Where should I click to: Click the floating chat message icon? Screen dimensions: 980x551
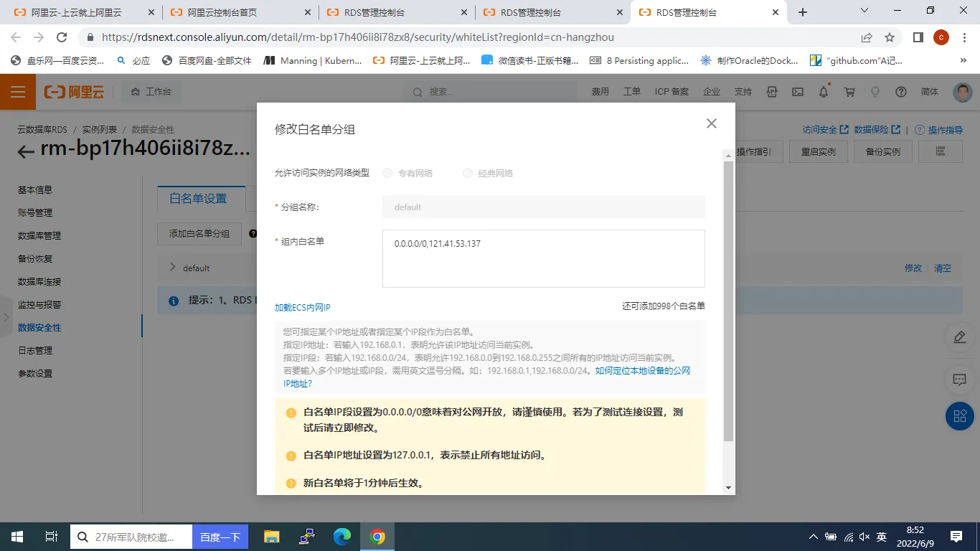pos(959,380)
